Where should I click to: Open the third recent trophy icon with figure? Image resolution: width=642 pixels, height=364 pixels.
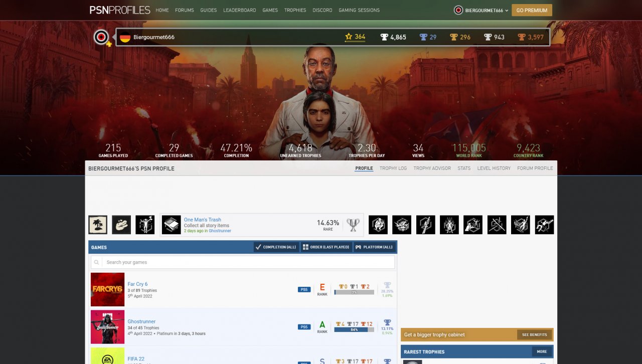point(145,225)
